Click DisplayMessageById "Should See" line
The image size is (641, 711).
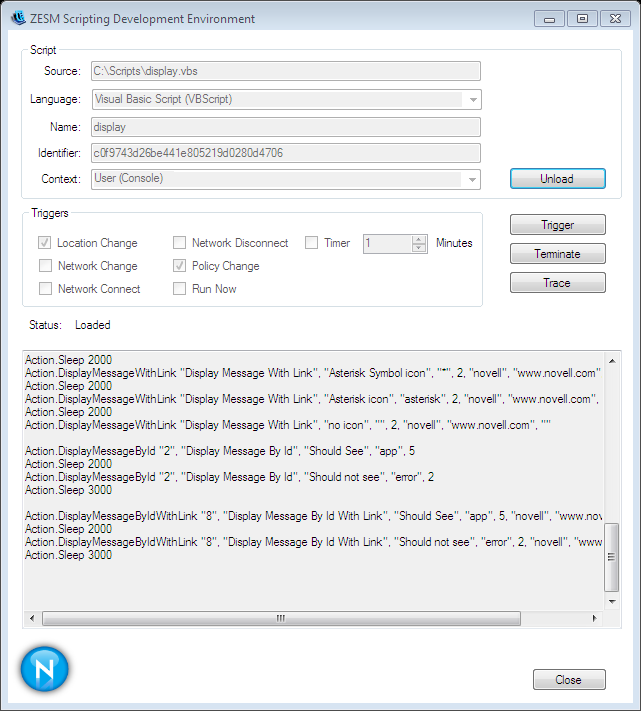point(220,451)
